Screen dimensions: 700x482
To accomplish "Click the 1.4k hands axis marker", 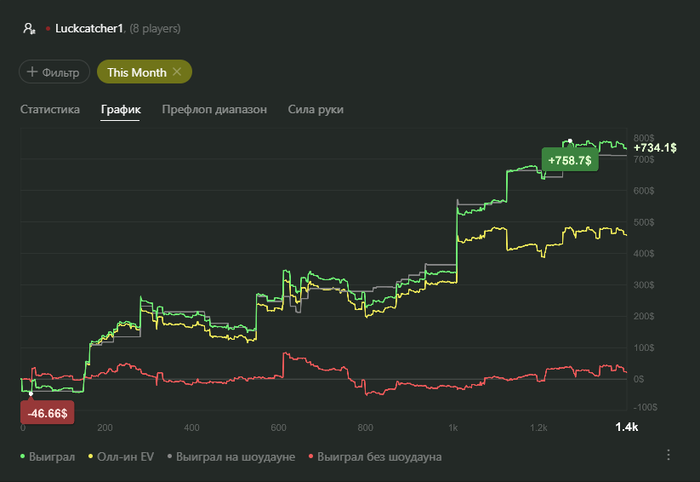I will coord(624,427).
